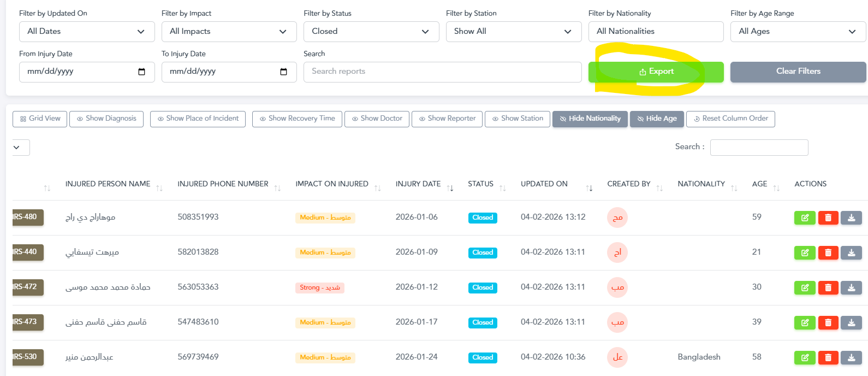Edit the IRS-480 report
868x376 pixels.
point(805,218)
